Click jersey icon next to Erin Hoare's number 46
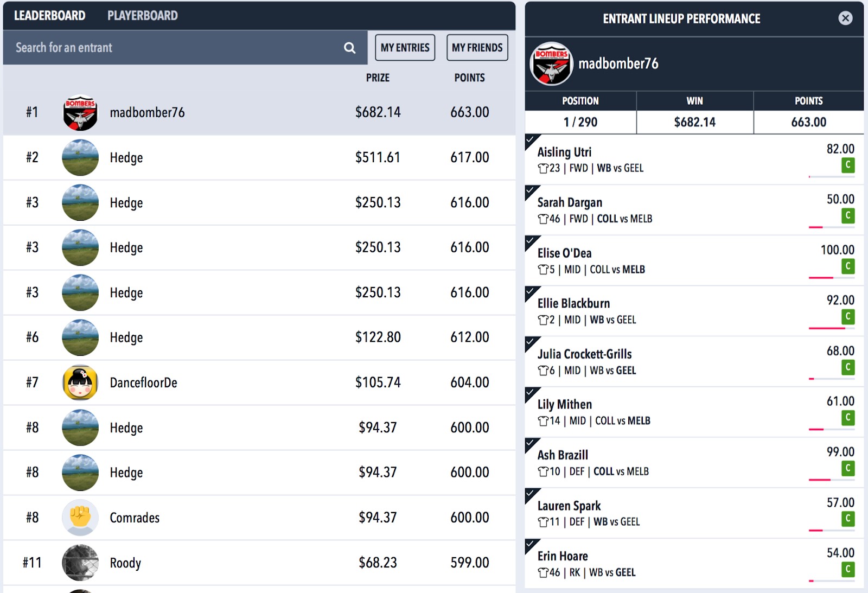 pyautogui.click(x=543, y=573)
